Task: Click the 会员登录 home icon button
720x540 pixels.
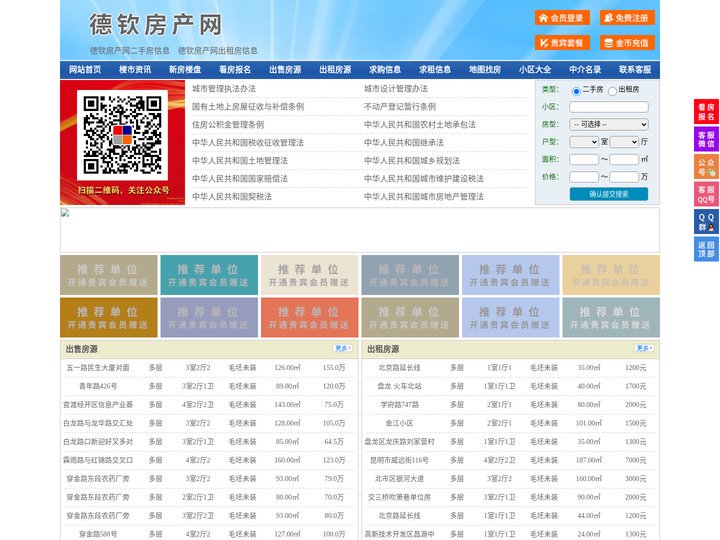Action: [562, 18]
